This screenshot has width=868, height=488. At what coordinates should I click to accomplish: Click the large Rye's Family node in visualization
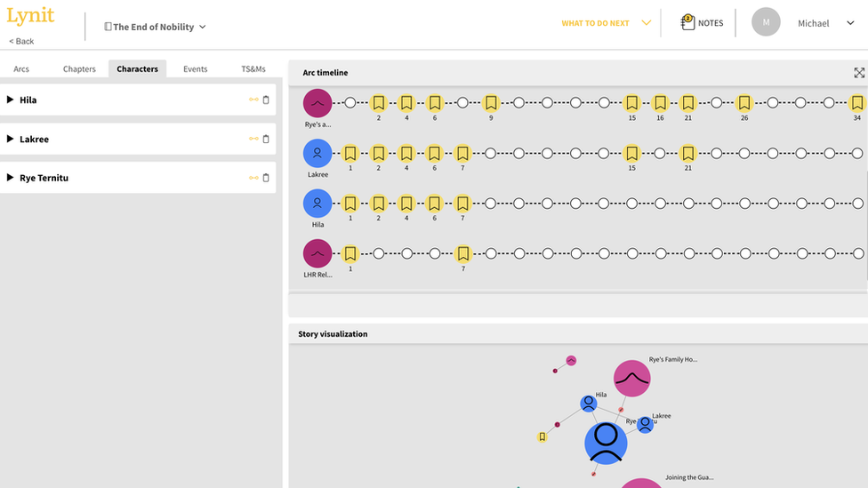[x=631, y=379]
